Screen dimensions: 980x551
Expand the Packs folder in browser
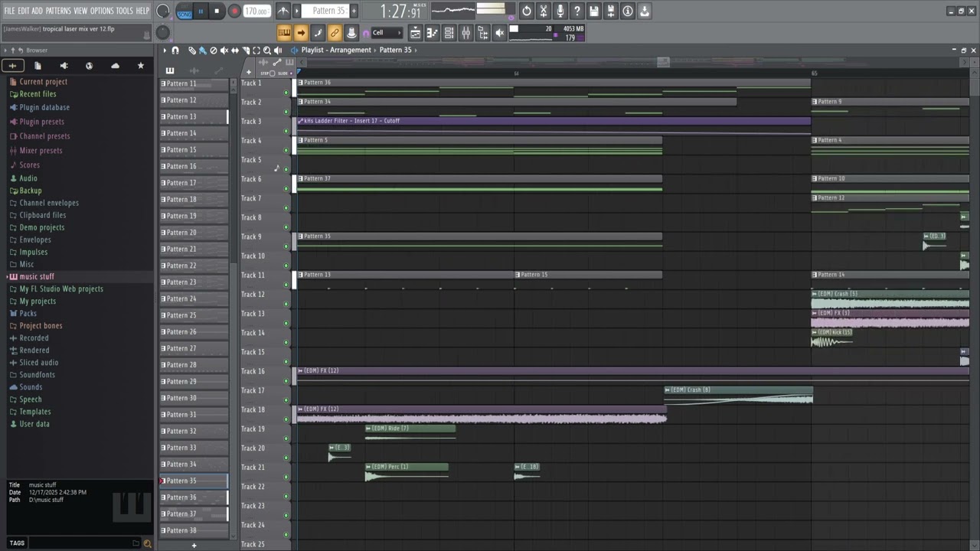pos(28,314)
